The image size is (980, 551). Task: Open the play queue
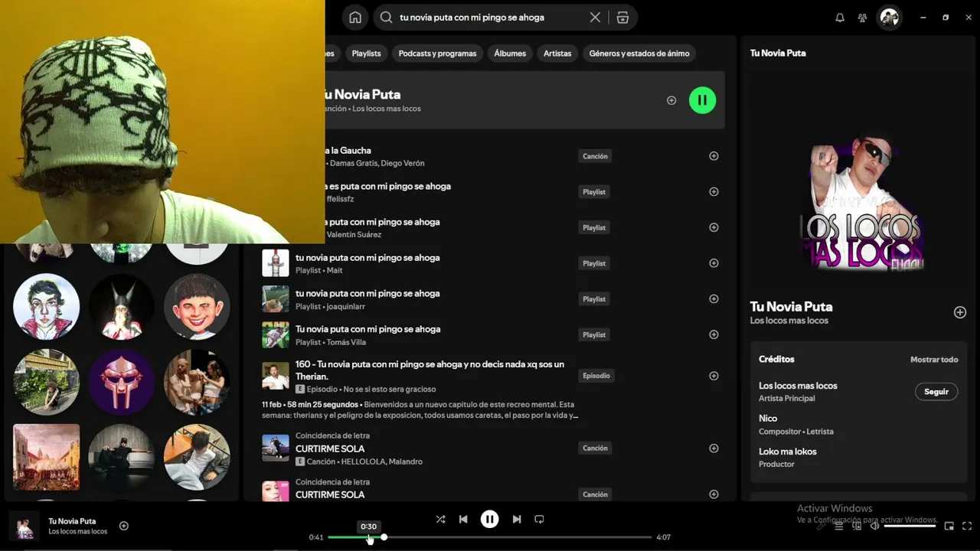[x=839, y=526]
